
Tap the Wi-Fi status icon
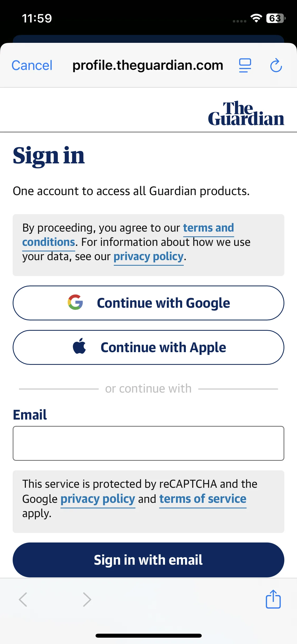pyautogui.click(x=256, y=18)
